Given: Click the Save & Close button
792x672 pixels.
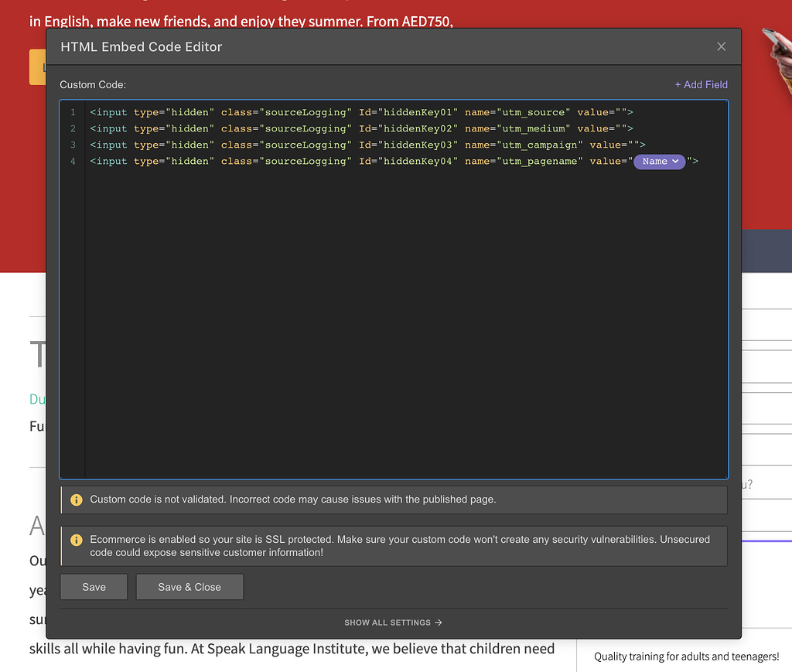Looking at the screenshot, I should 189,586.
